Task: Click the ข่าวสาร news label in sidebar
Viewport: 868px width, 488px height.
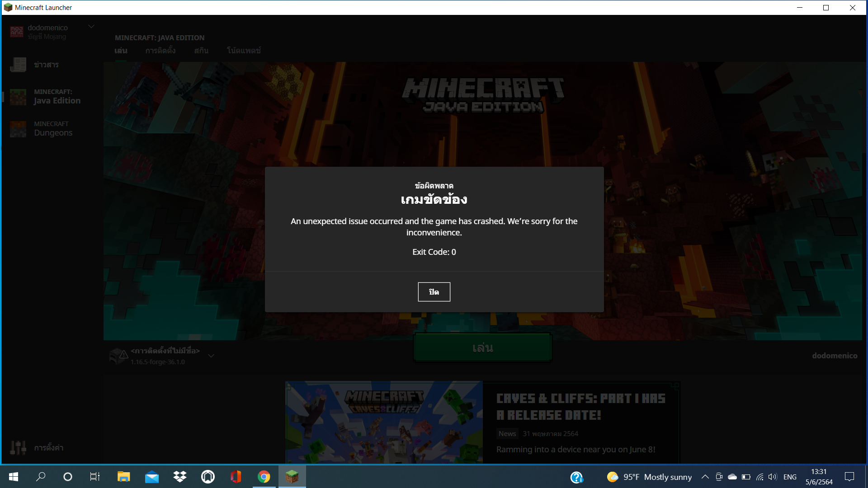Action: (46, 65)
